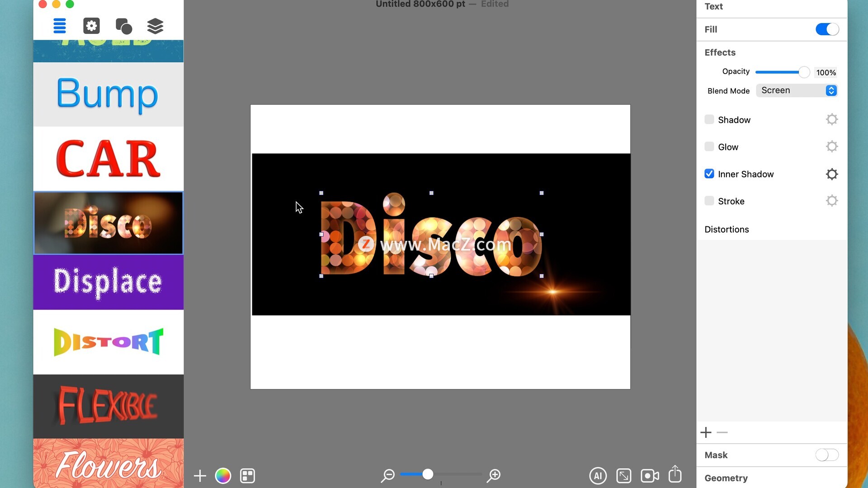Open the settings gear panel icon
The width and height of the screenshot is (868, 488).
(91, 26)
